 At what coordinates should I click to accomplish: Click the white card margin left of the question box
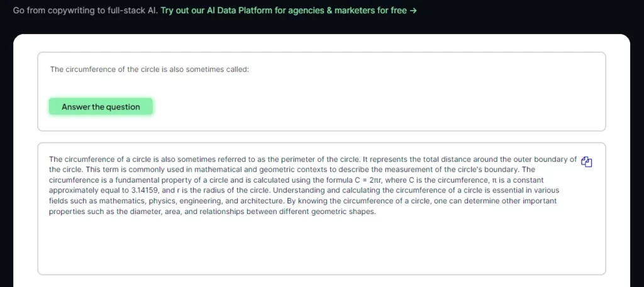point(25,91)
